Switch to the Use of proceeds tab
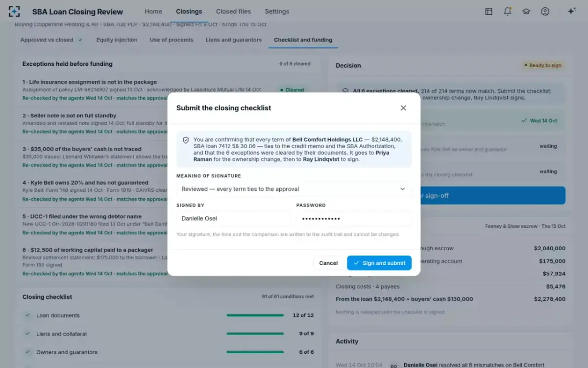Image resolution: width=588 pixels, height=368 pixels. point(171,40)
